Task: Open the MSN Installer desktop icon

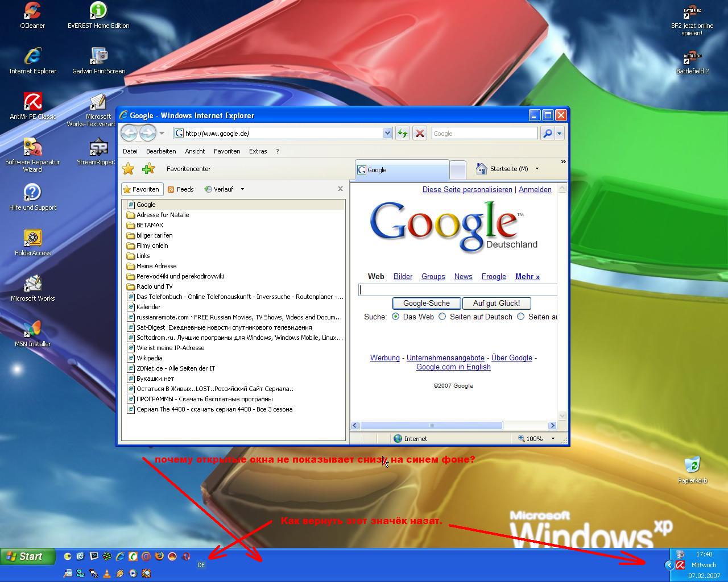Action: pos(32,334)
